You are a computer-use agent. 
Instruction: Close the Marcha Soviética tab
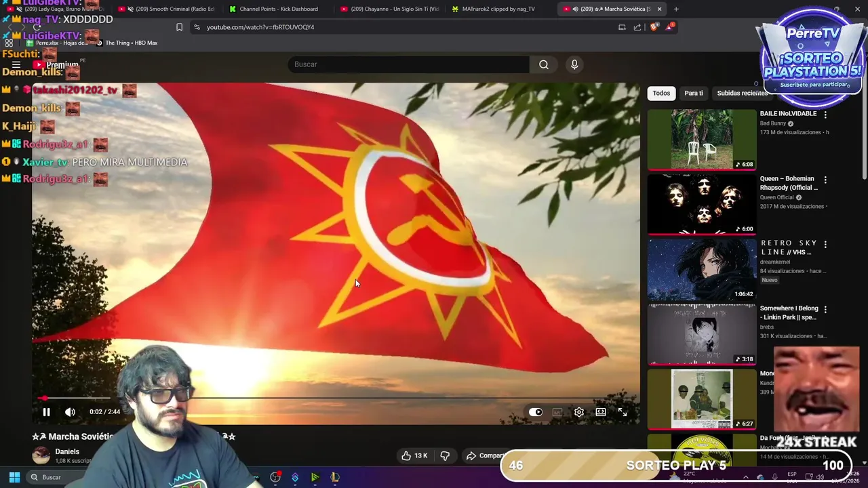click(659, 9)
